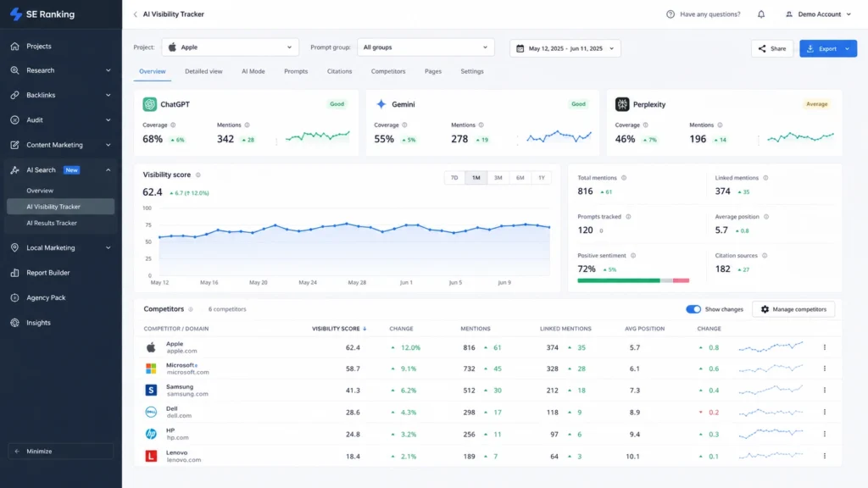The image size is (868, 488).
Task: Click the Perplexity logo icon
Action: 622,104
